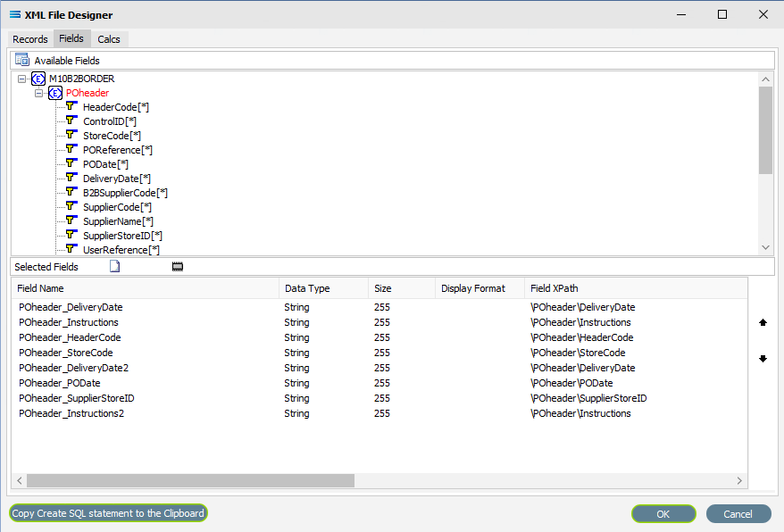Click the ControlID[*] field icon
Screen dimensions: 784x532
[x=71, y=121]
